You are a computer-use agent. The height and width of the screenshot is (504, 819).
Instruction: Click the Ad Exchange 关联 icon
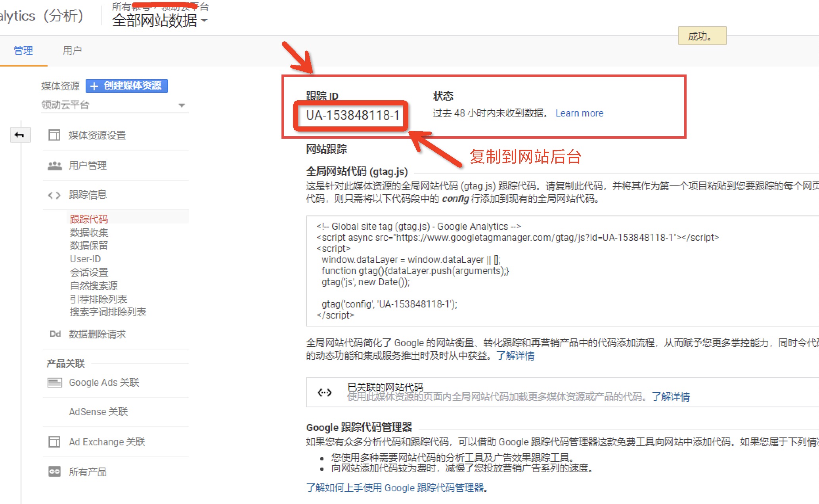[x=54, y=442]
